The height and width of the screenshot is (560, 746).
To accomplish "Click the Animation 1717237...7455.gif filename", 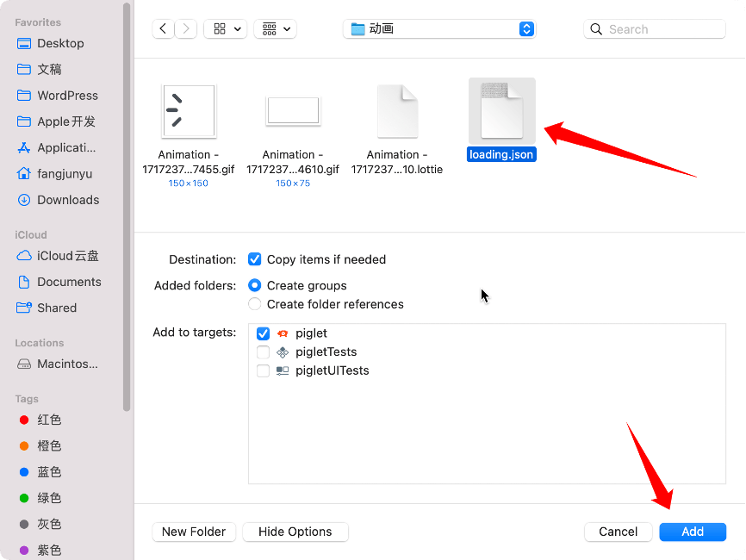I will [189, 162].
